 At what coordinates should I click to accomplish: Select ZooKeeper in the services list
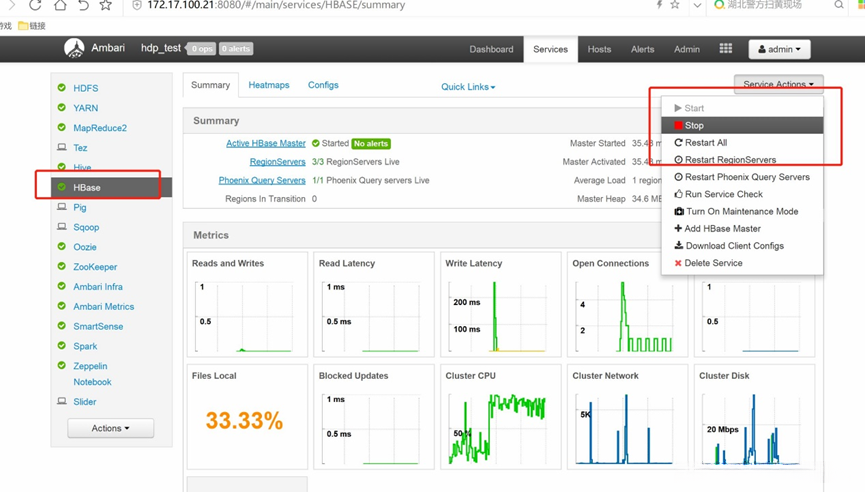pyautogui.click(x=95, y=267)
